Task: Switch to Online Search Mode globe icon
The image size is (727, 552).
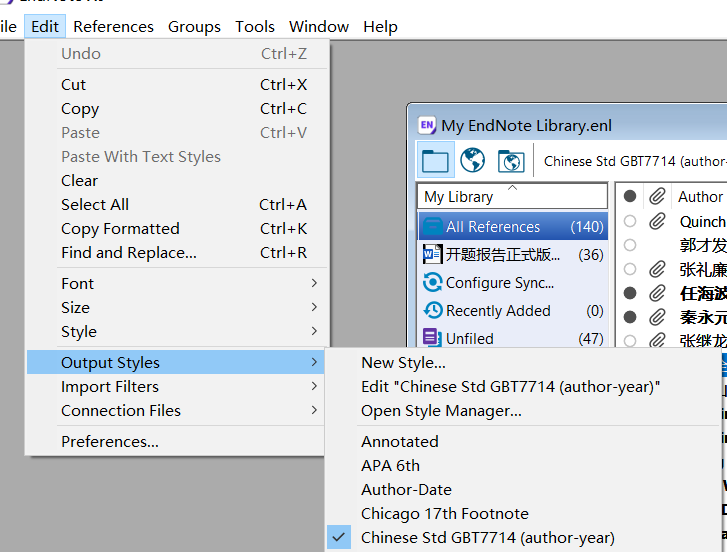Action: tap(472, 160)
